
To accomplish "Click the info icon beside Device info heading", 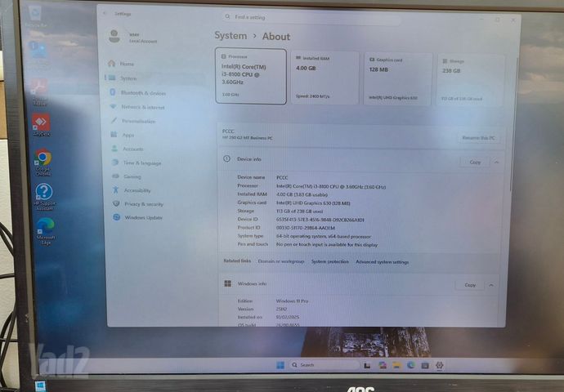I will tap(226, 158).
